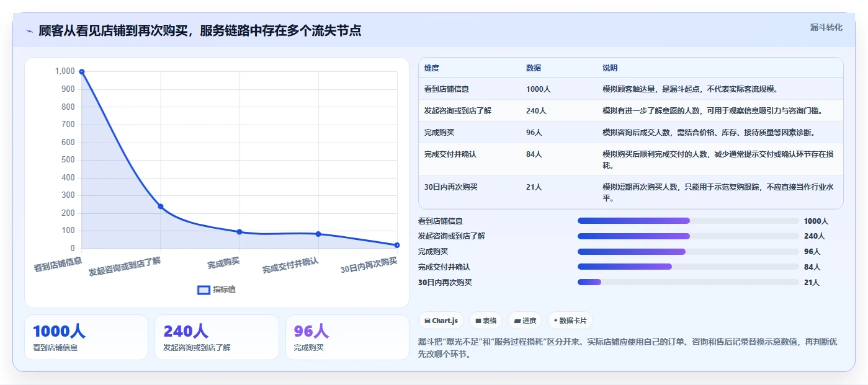Click the 表格 chip

485,321
